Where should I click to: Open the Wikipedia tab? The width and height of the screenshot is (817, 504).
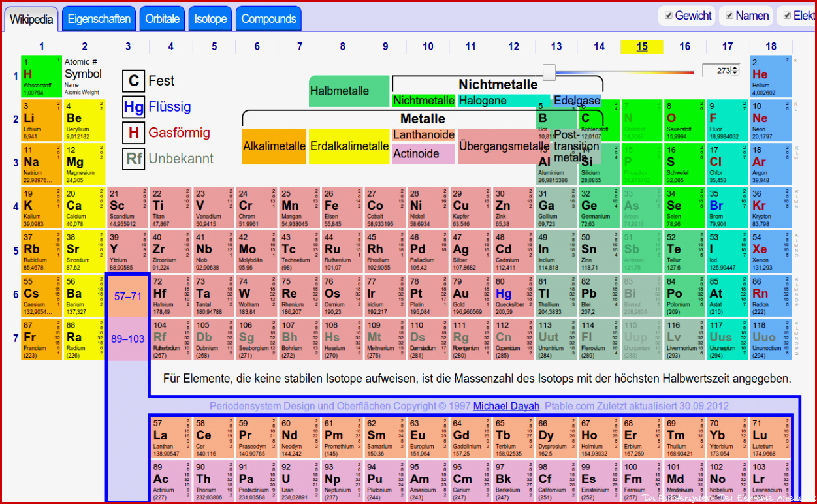31,20
